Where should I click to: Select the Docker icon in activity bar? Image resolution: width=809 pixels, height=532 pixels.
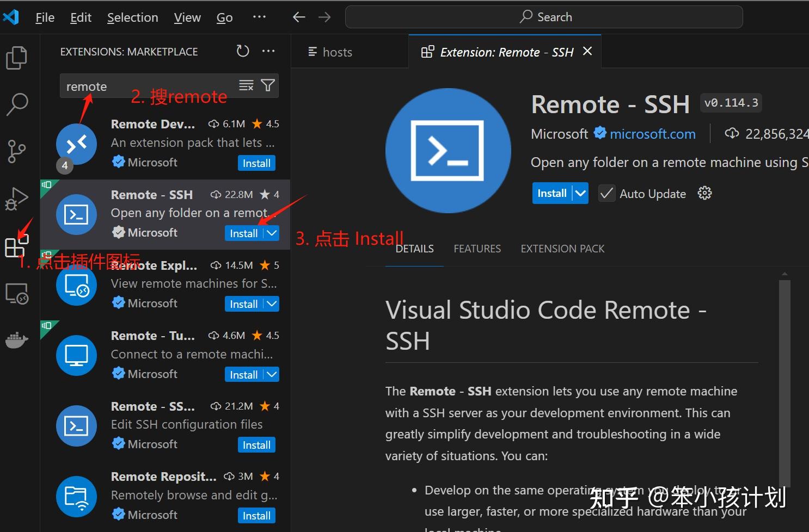tap(17, 339)
